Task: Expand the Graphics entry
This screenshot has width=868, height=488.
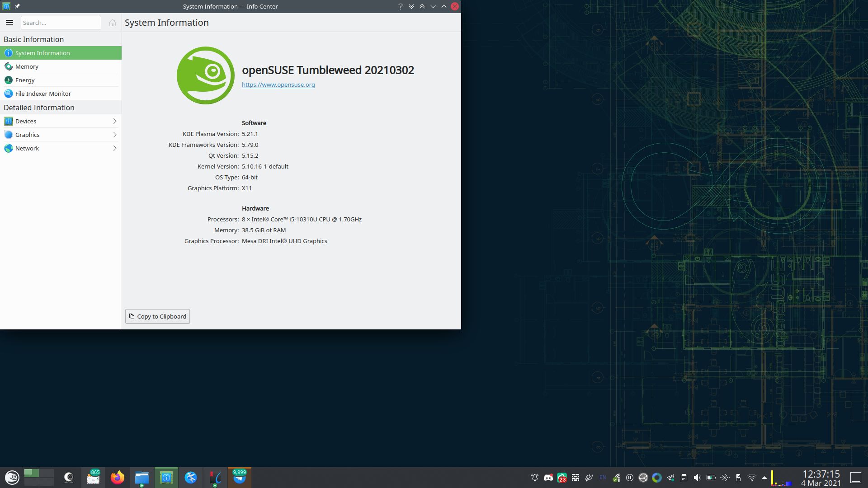Action: [x=115, y=135]
